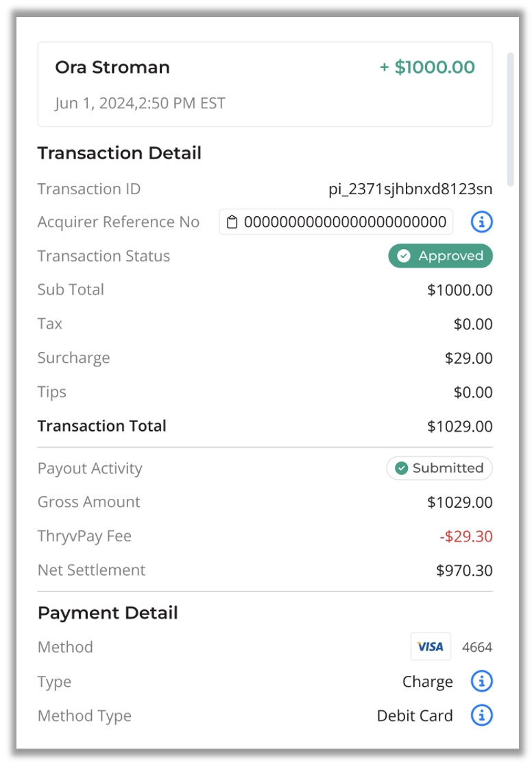Click the Net Settlement value $970.30
This screenshot has width=532, height=763.
(x=464, y=570)
